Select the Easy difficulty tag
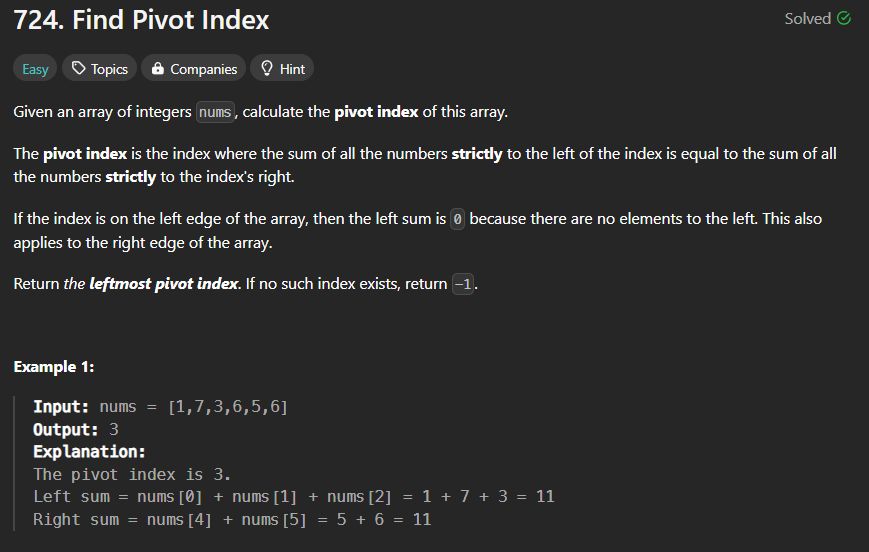 tap(35, 69)
